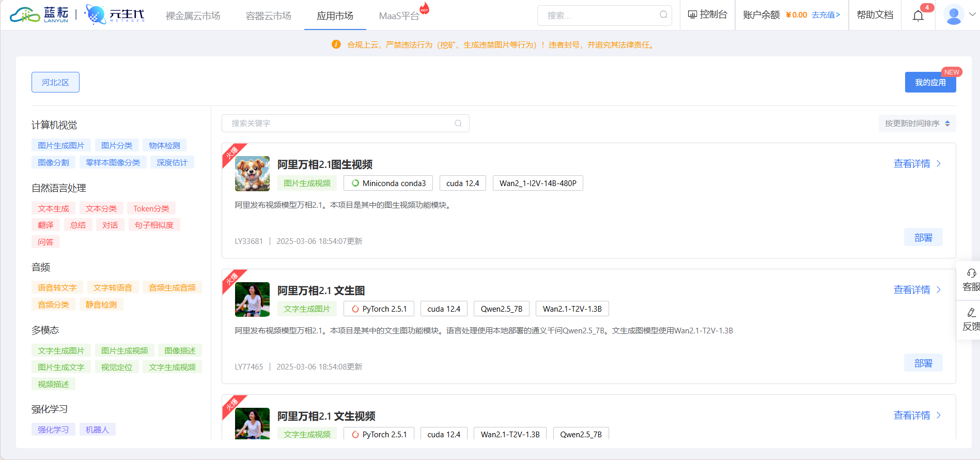Switch to 裸金属云市场 tab
Image resolution: width=980 pixels, height=460 pixels.
click(193, 16)
